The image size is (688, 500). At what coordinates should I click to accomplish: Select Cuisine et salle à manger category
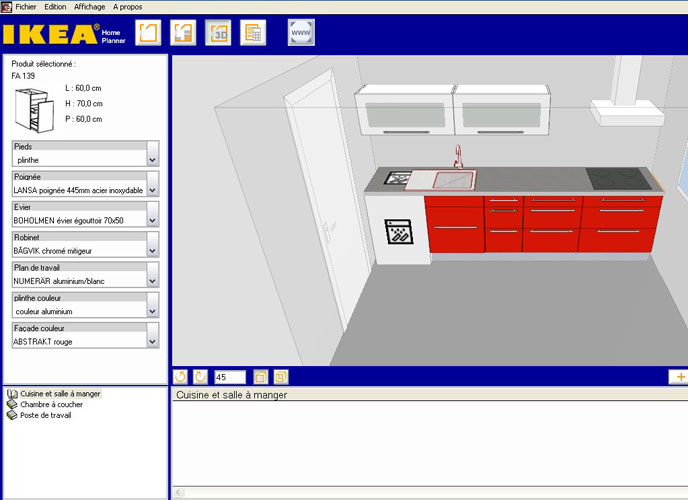point(60,394)
